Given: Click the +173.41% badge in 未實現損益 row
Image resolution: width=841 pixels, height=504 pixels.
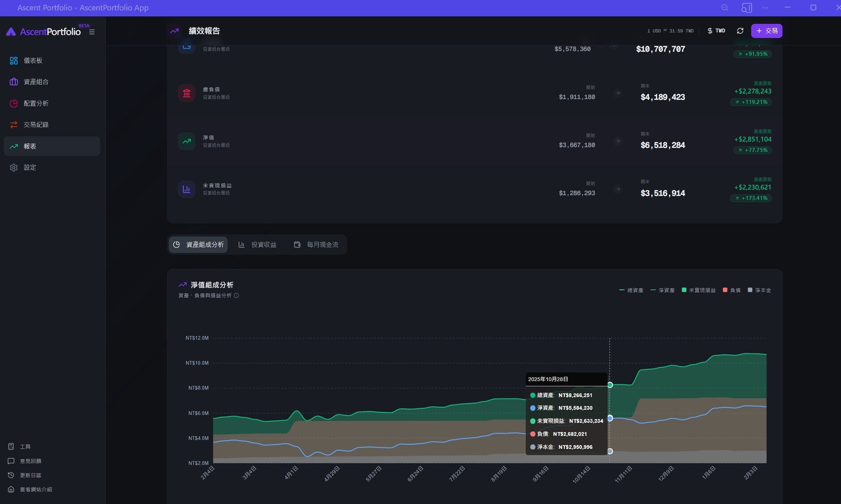Looking at the screenshot, I should 751,198.
